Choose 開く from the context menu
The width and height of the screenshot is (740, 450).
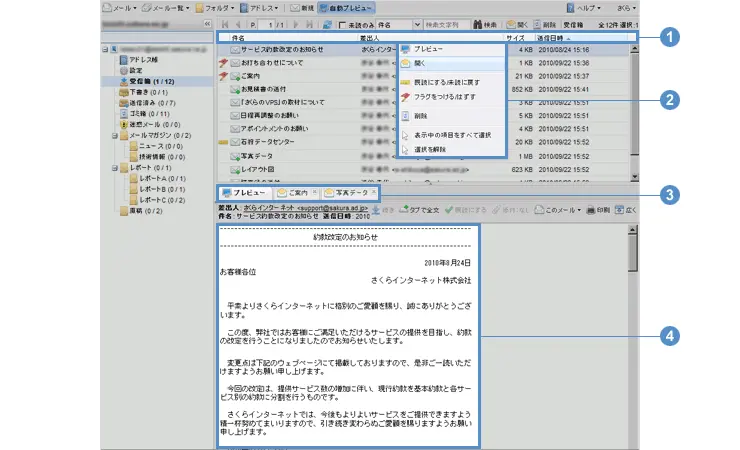422,62
